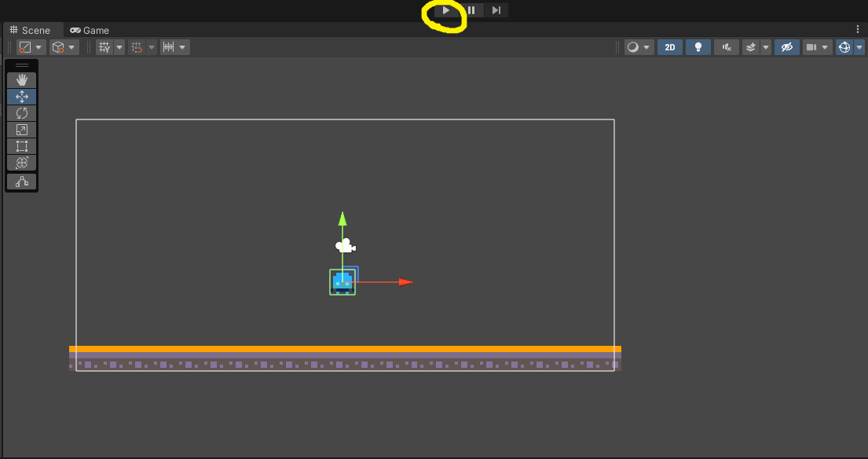Screen dimensions: 868x459
Task: Select the Rect tool
Action: click(x=21, y=146)
